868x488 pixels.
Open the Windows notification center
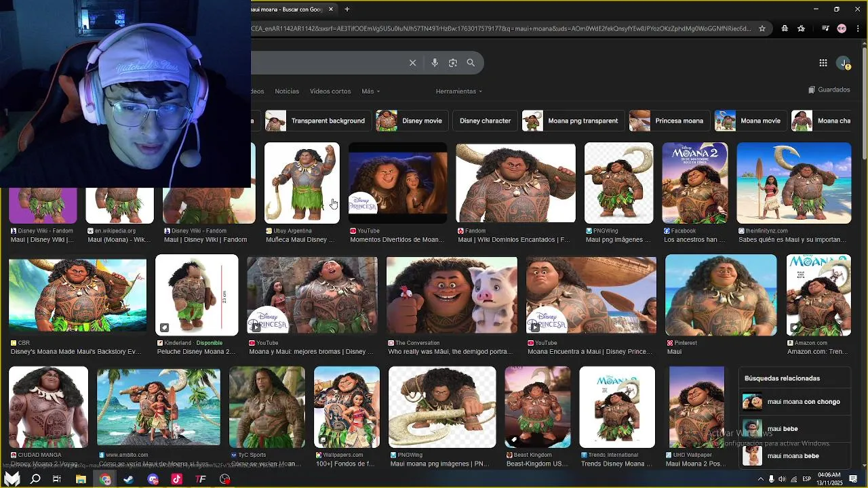[853, 479]
